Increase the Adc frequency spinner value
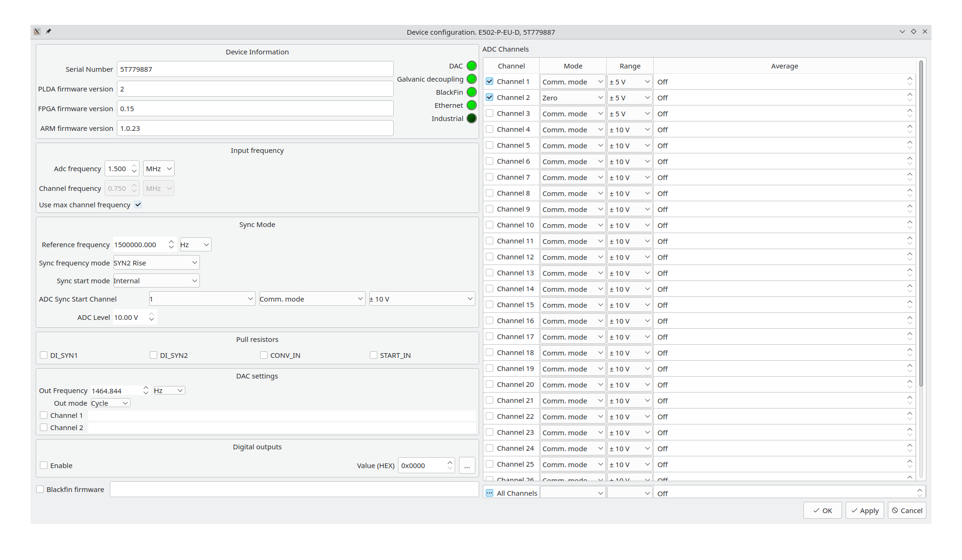Screen dimensions: 962x560 [134, 166]
